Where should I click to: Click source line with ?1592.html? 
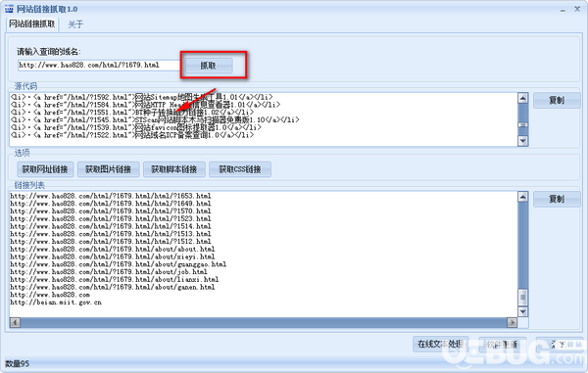(142, 97)
